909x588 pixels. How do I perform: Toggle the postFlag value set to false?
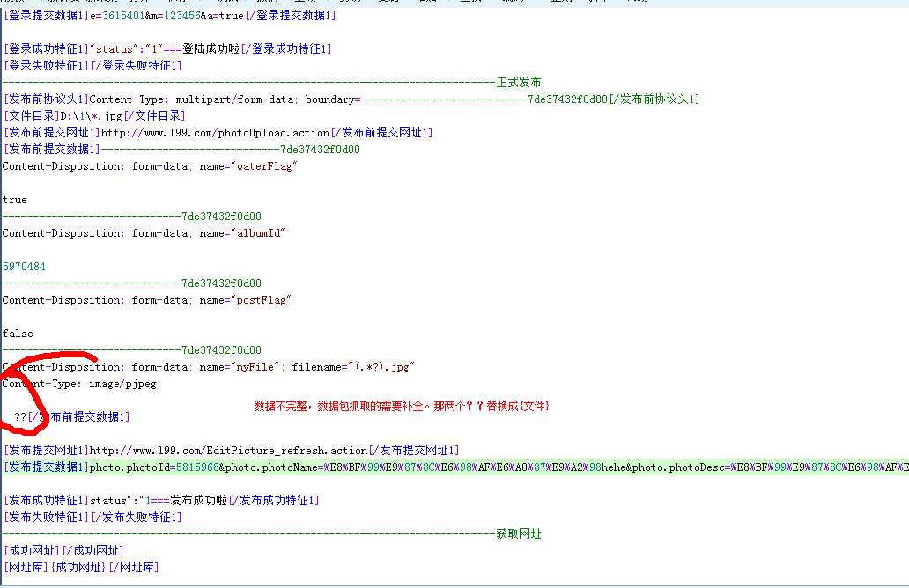click(15, 333)
